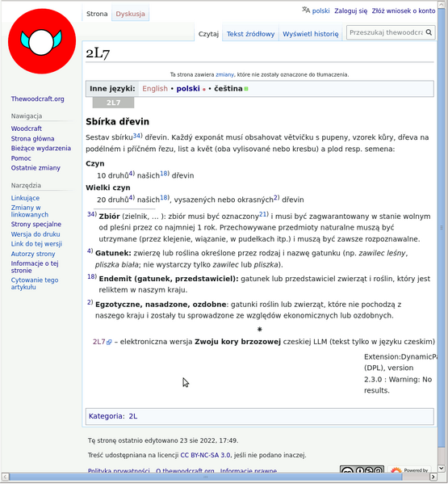Screen dimensions: 448x484
Task: Open the Pomoc sidebar link
Action: pyautogui.click(x=21, y=158)
